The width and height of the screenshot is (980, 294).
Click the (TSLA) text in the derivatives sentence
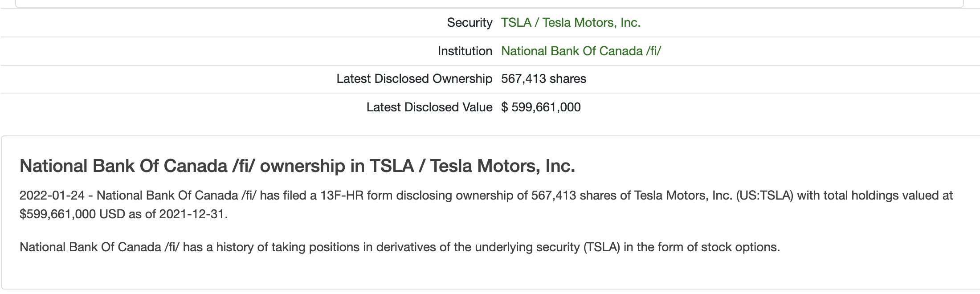(x=601, y=247)
